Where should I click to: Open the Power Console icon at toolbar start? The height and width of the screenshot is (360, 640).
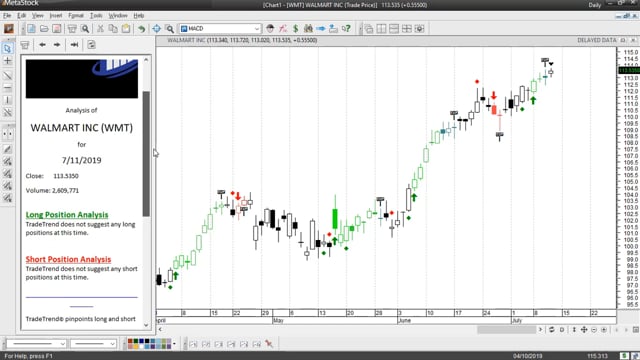click(9, 29)
